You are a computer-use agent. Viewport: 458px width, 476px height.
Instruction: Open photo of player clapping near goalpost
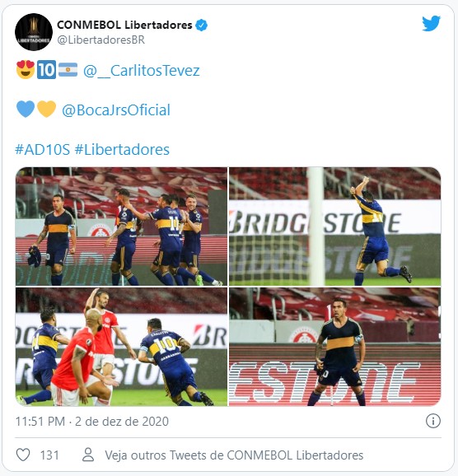(334, 226)
